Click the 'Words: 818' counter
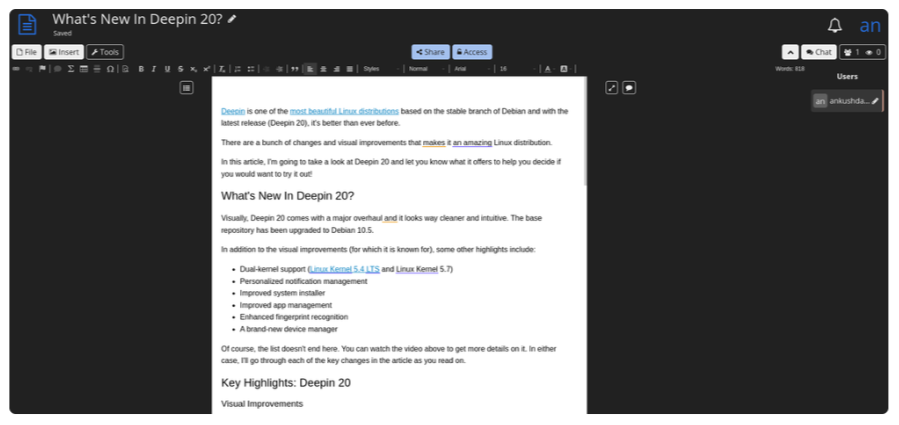 (789, 69)
